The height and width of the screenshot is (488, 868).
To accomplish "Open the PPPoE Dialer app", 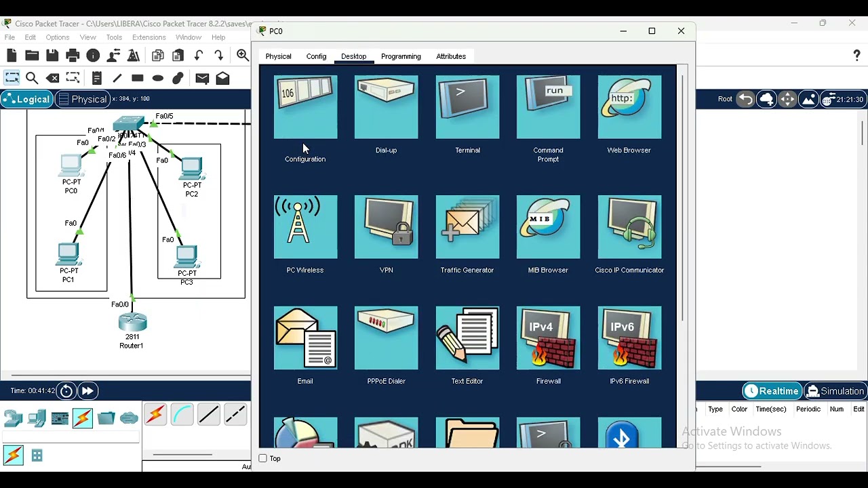I will pyautogui.click(x=387, y=338).
